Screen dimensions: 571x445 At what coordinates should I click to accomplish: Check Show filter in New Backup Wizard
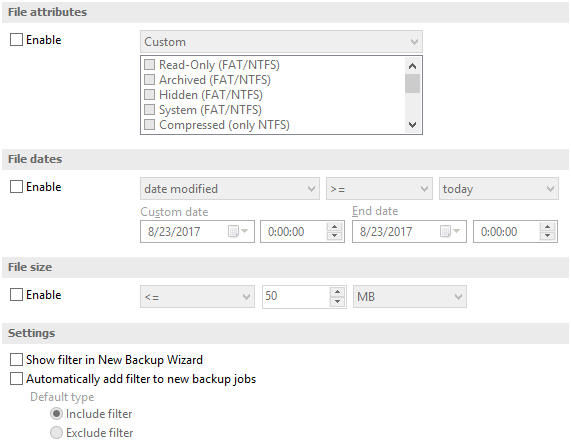(16, 360)
